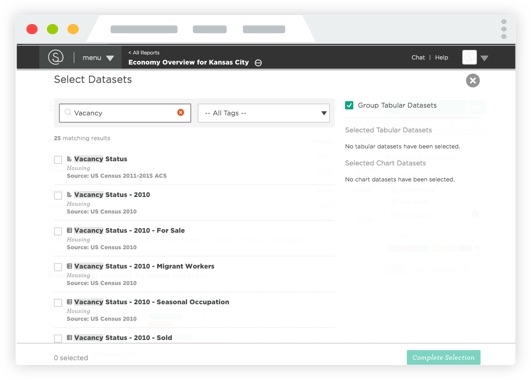Image resolution: width=531 pixels, height=380 pixels.
Task: Click table icon beside the Migrant Workers dataset
Action: click(x=69, y=266)
